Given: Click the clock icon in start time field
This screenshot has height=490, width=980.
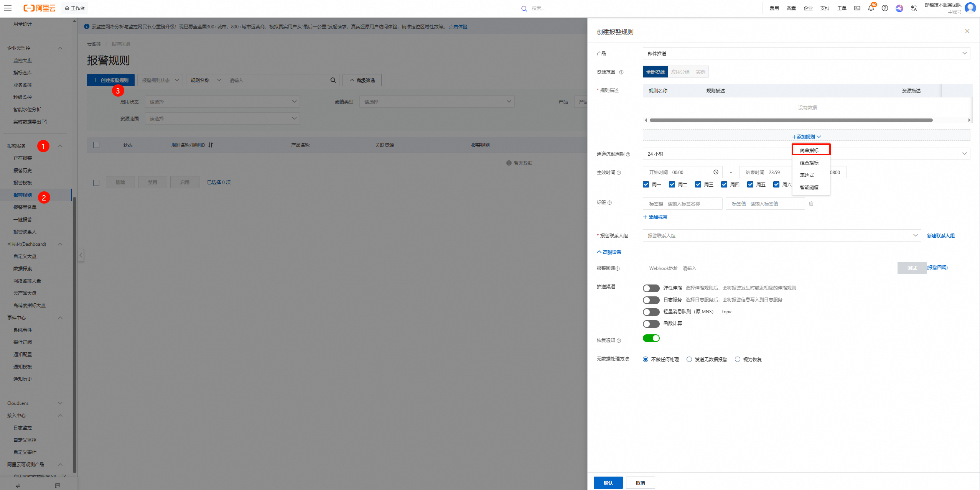Looking at the screenshot, I should (716, 172).
